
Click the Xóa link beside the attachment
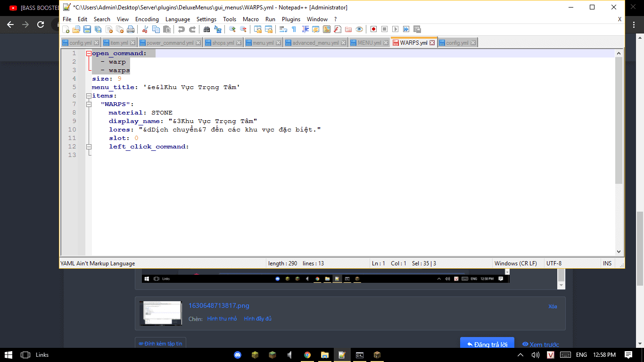pos(553,306)
